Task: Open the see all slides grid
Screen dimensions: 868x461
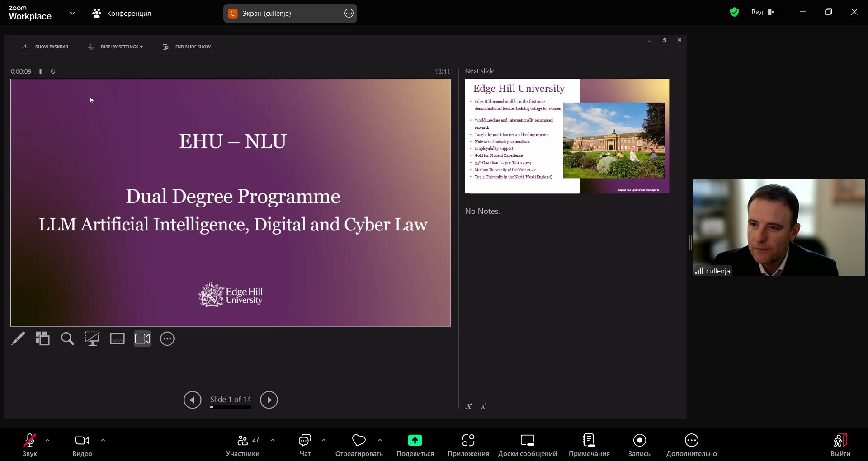Action: pyautogui.click(x=42, y=339)
